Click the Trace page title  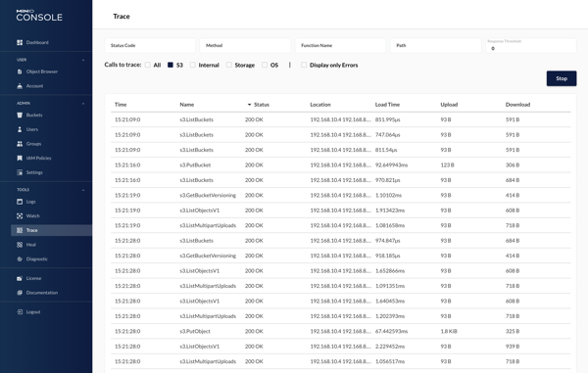(x=122, y=16)
